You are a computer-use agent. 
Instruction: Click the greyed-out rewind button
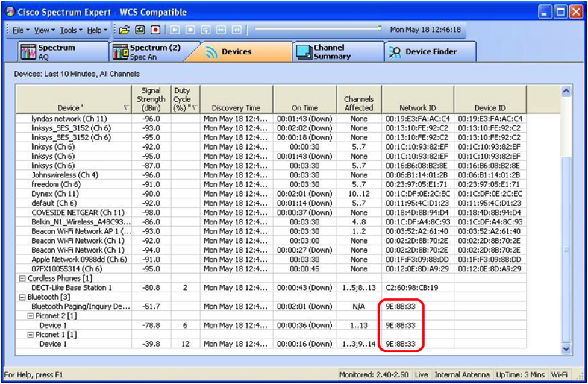221,30
